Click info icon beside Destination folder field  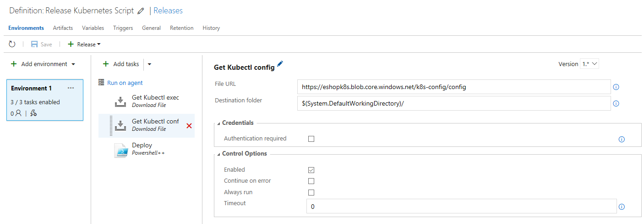(x=616, y=104)
